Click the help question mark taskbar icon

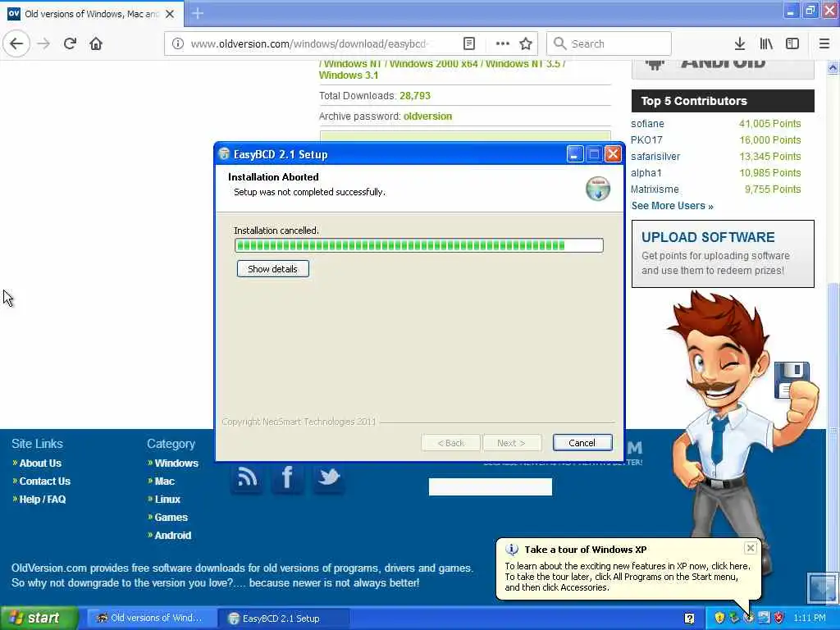click(x=689, y=619)
